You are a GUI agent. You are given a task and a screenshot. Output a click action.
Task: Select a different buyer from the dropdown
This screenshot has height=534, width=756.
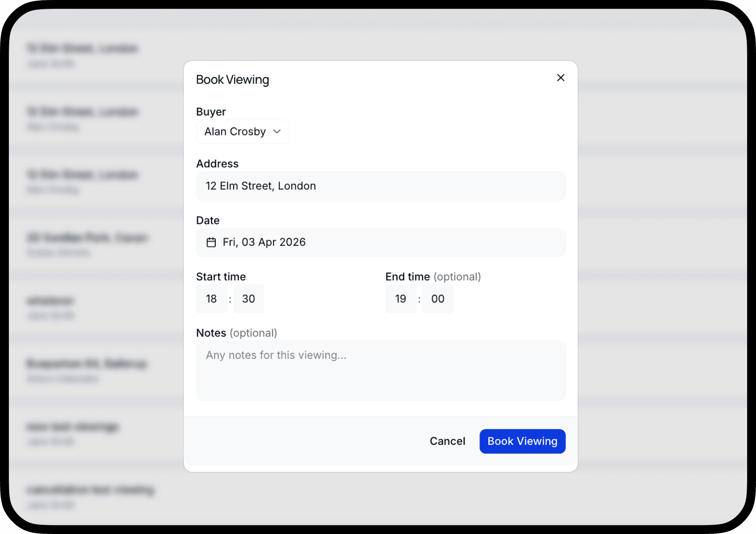[x=242, y=132]
